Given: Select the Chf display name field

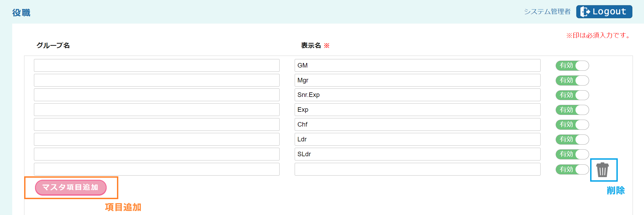Looking at the screenshot, I should (417, 124).
